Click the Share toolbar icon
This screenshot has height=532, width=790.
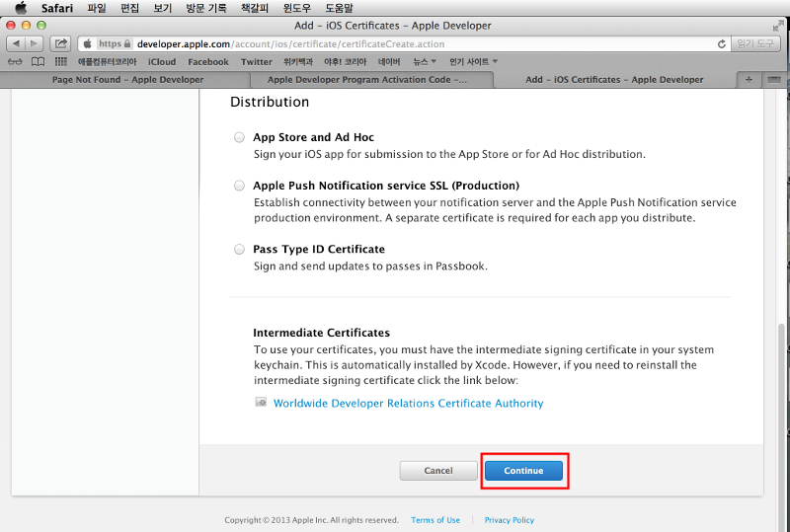[x=60, y=43]
